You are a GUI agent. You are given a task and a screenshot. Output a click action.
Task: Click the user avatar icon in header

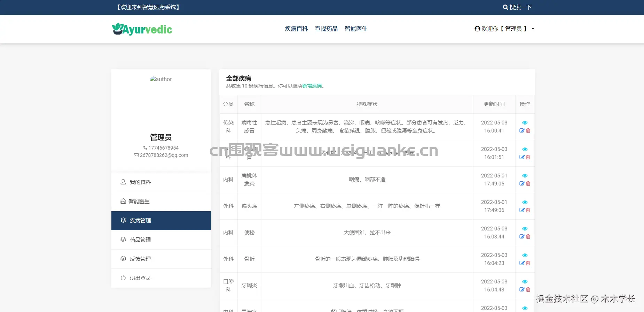[x=477, y=29]
